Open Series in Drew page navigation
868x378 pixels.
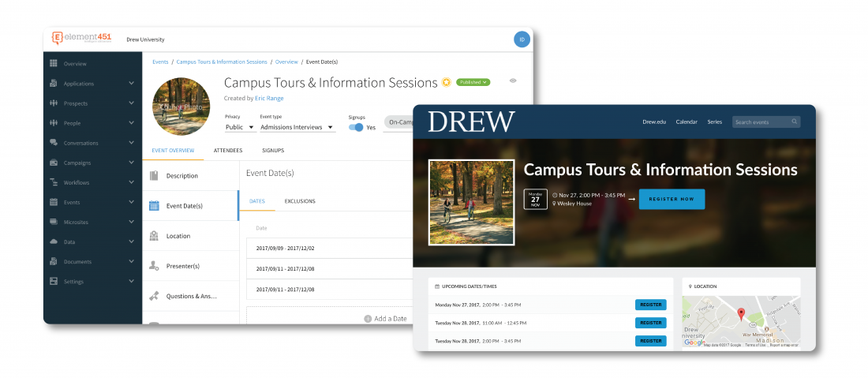pyautogui.click(x=715, y=122)
